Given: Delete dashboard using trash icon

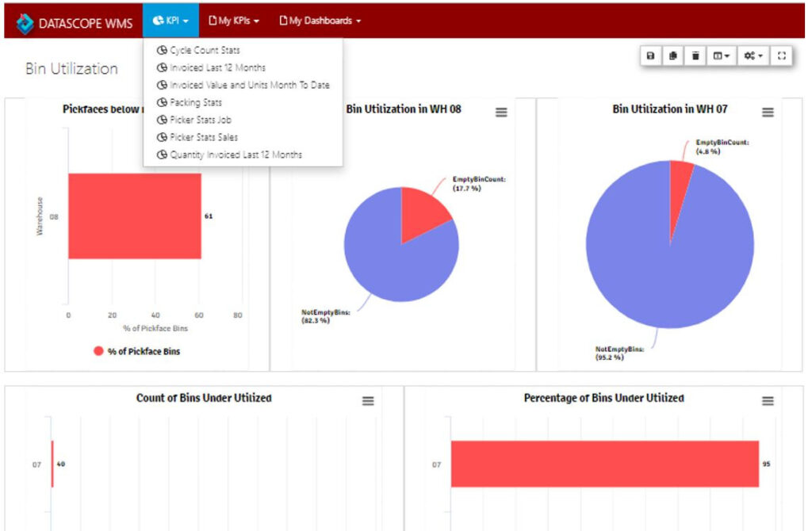Looking at the screenshot, I should [695, 56].
